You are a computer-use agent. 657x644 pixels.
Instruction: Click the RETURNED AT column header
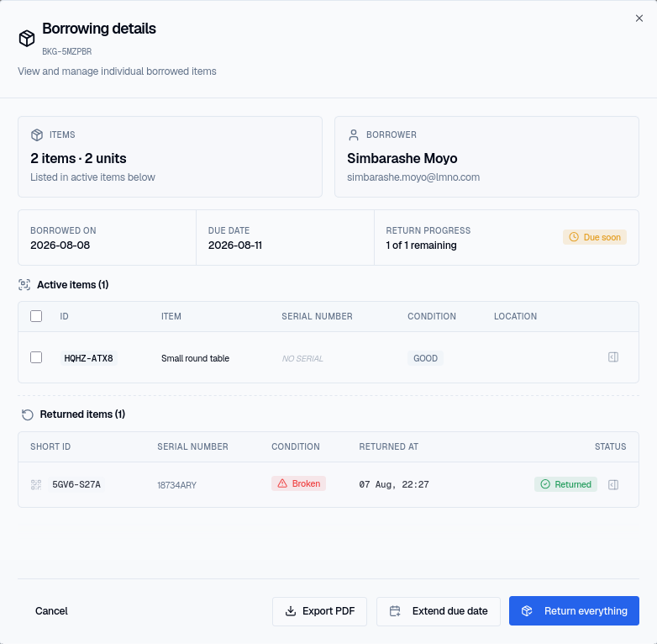pyautogui.click(x=388, y=447)
